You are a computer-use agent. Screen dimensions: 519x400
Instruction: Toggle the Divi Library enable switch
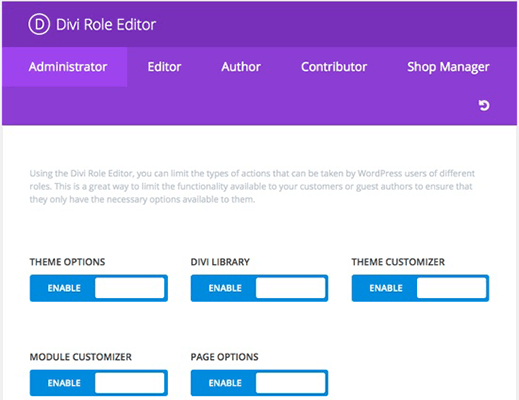(x=259, y=288)
